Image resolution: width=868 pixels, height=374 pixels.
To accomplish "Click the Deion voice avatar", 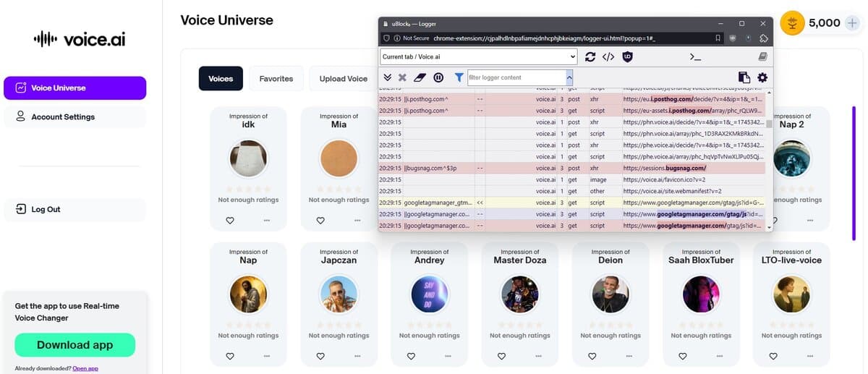I will coord(610,294).
